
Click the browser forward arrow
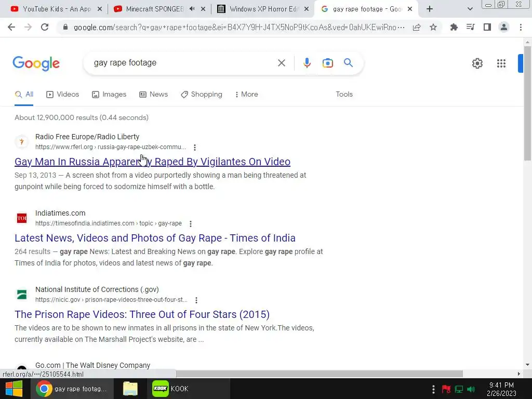[28, 27]
